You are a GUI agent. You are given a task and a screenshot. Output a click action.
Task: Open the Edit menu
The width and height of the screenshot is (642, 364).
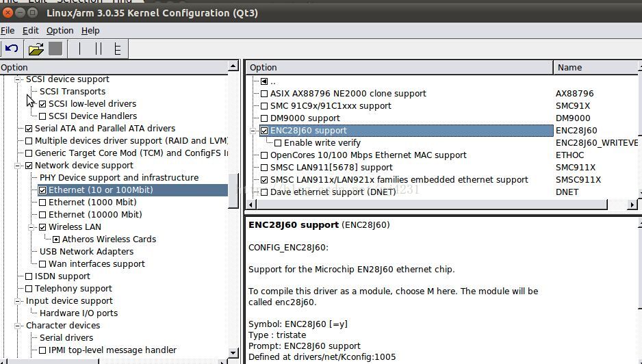31,31
